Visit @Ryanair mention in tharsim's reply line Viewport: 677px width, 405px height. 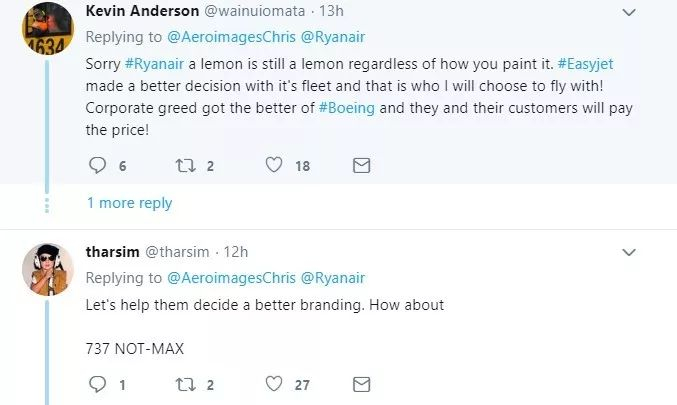[x=333, y=278]
